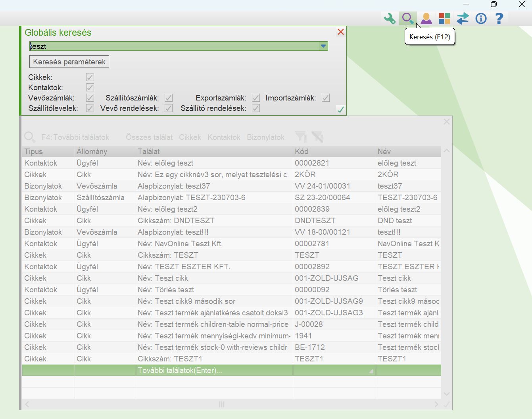Open the blue info icon
Viewport: 532px width, 419px height.
481,18
